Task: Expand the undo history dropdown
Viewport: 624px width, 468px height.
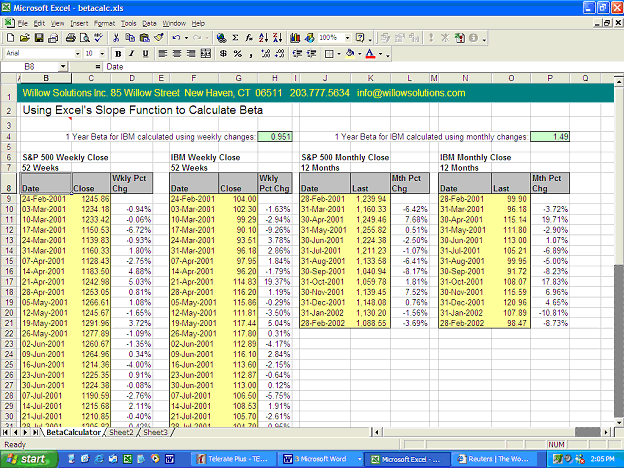Action: tap(186, 38)
